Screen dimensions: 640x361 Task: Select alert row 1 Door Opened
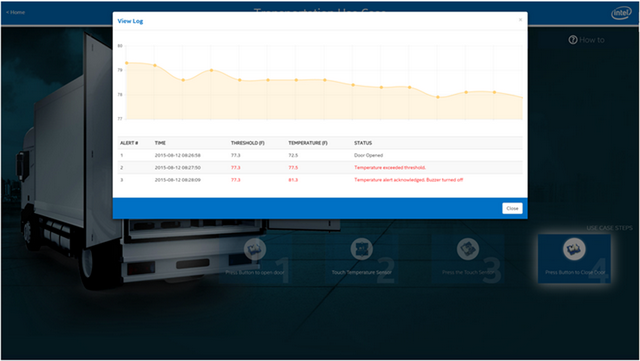coord(320,155)
